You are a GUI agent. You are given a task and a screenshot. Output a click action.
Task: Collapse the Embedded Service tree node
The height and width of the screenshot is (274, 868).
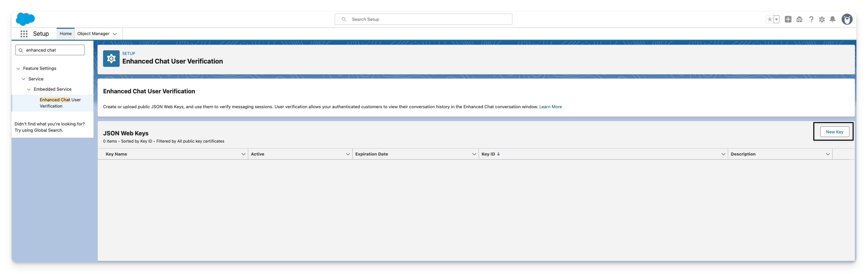point(29,90)
